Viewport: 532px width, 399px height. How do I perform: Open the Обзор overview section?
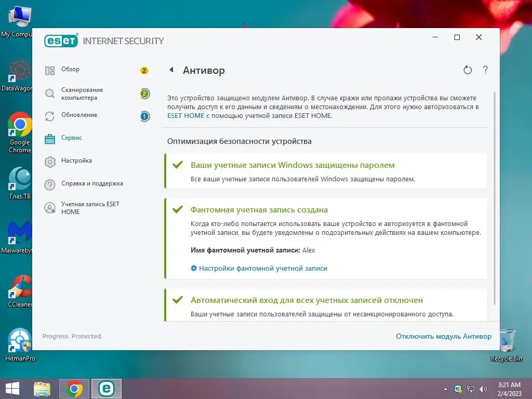click(70, 69)
